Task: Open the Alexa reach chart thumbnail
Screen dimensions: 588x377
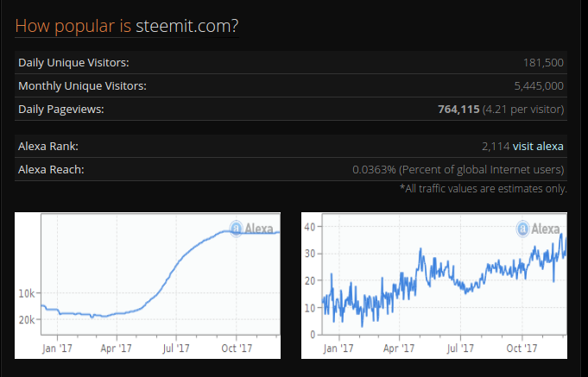Action: point(434,286)
